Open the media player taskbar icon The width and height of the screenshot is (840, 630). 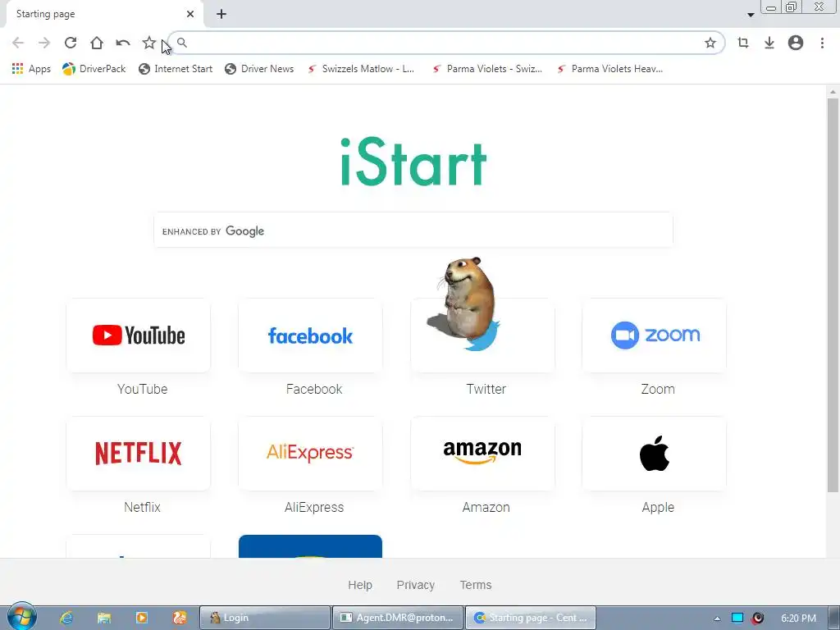click(x=141, y=618)
